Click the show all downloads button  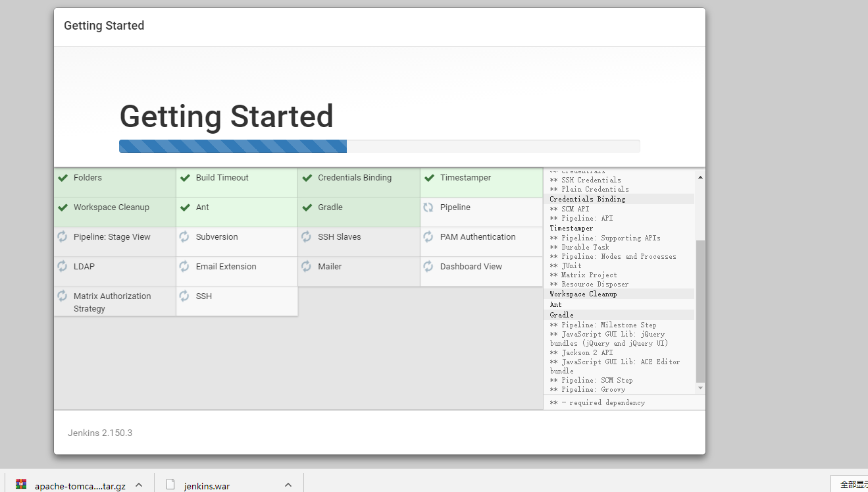(x=849, y=484)
